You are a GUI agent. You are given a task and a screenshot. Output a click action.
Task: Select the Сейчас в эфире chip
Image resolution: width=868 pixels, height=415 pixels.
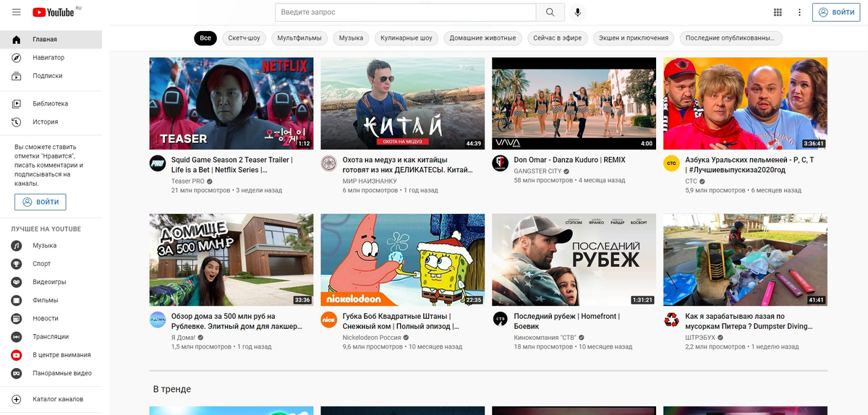(x=558, y=38)
